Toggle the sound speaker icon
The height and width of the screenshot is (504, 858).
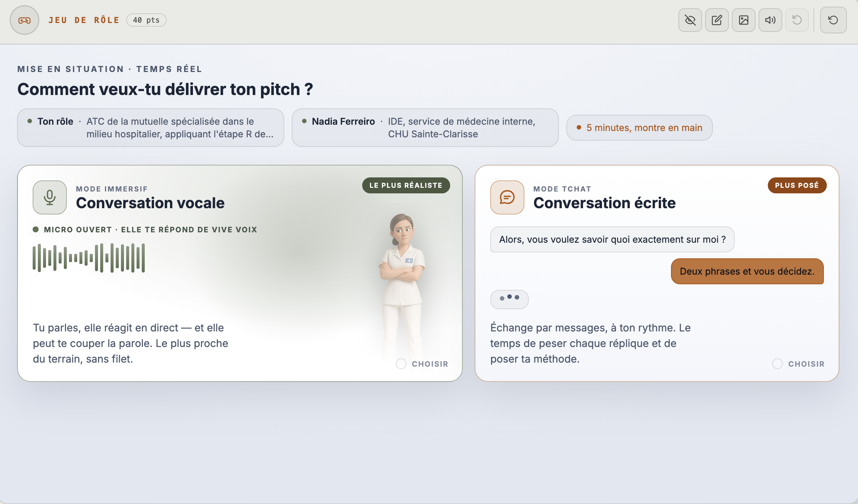770,20
